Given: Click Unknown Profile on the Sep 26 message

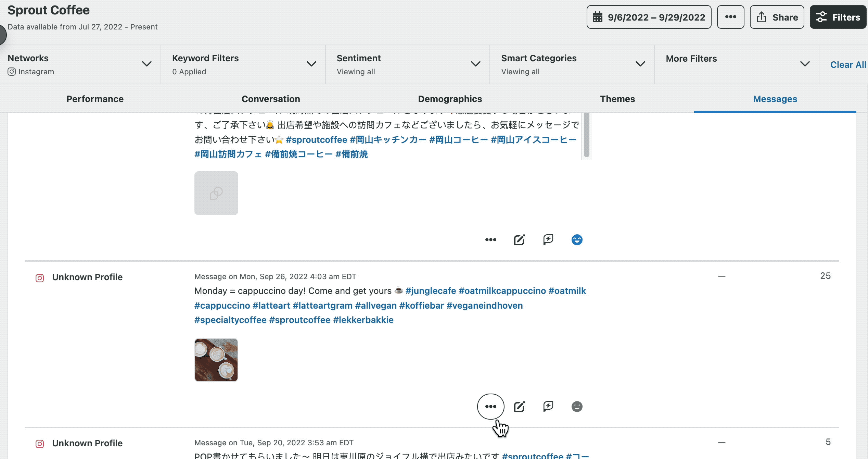Looking at the screenshot, I should tap(87, 277).
